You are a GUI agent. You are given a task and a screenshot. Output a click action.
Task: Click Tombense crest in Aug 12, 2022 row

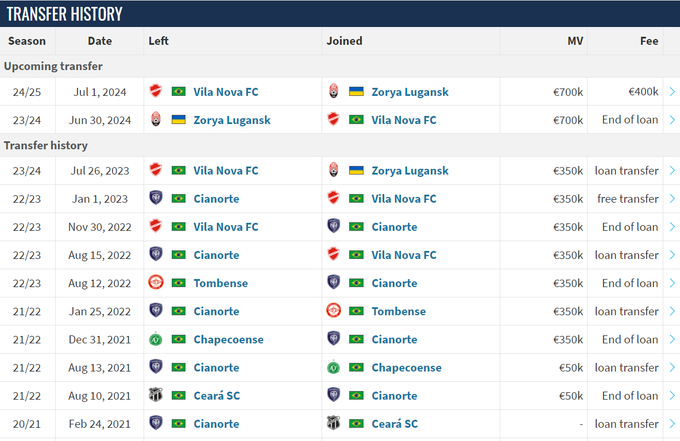[156, 283]
